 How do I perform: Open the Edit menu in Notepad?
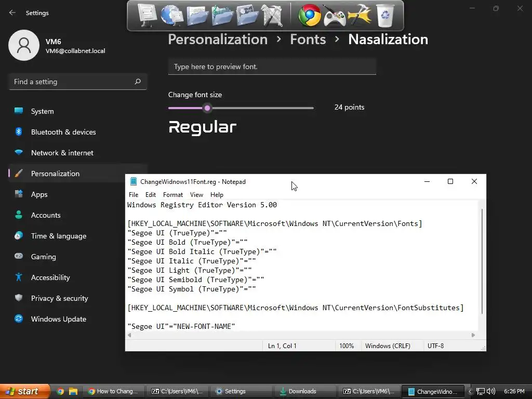point(150,195)
